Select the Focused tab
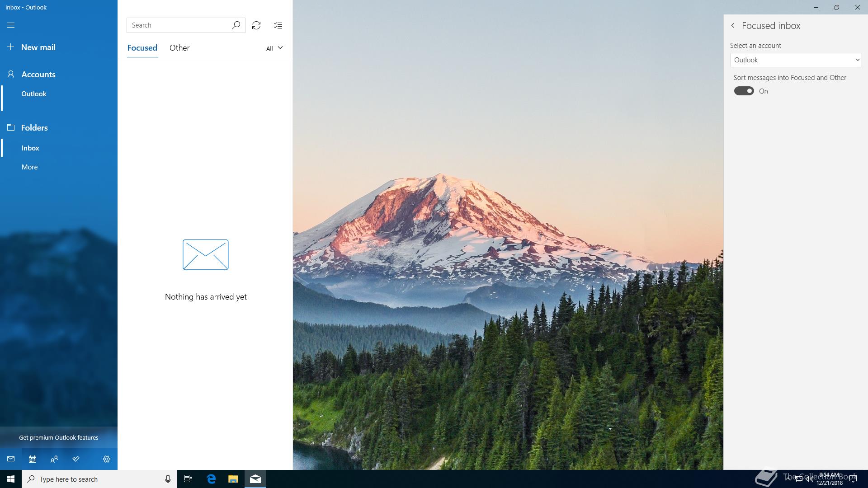868x488 pixels. (x=142, y=48)
